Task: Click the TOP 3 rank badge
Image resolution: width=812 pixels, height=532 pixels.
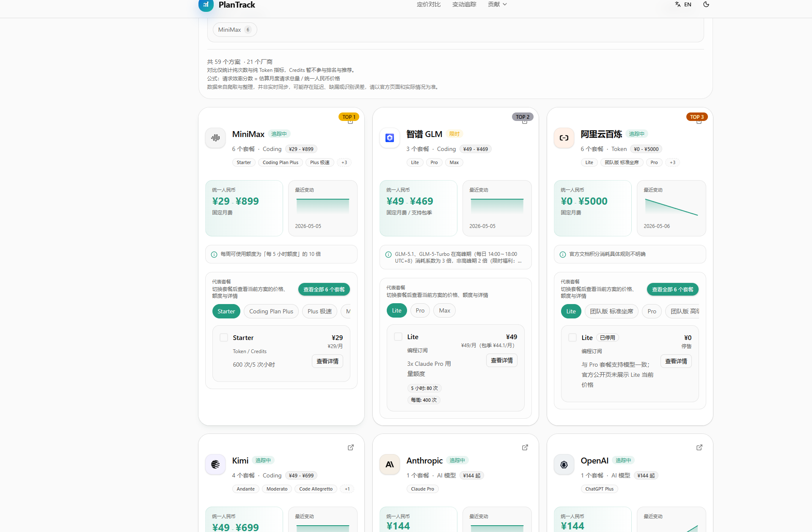Action: [697, 117]
